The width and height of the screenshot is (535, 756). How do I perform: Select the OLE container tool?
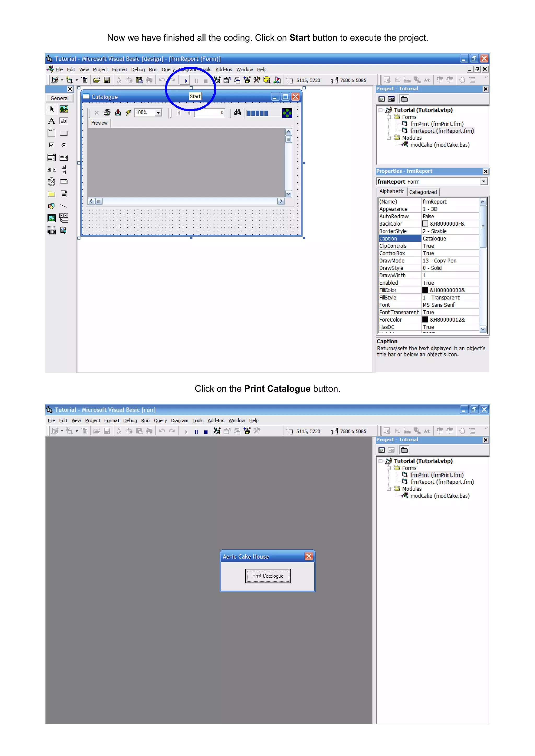click(51, 231)
